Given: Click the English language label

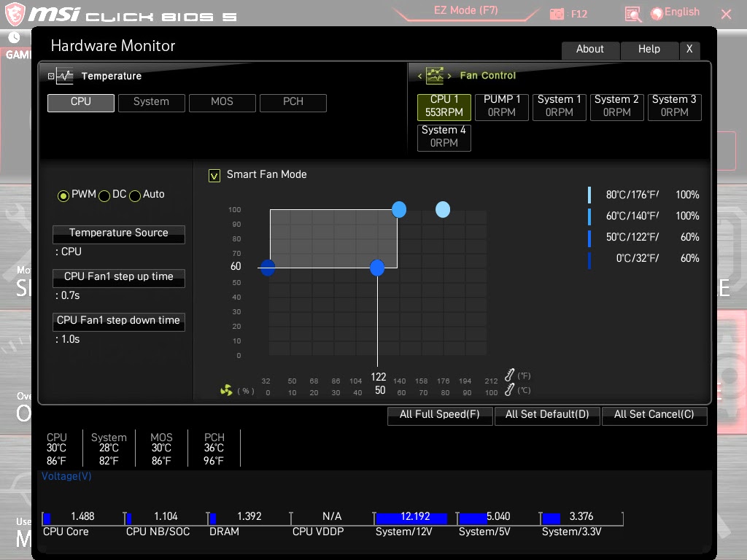Looking at the screenshot, I should 682,12.
